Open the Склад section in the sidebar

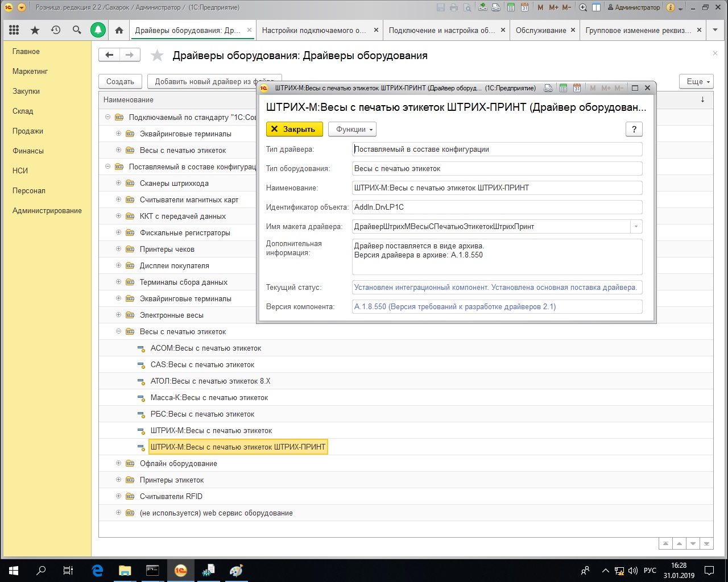tap(23, 111)
